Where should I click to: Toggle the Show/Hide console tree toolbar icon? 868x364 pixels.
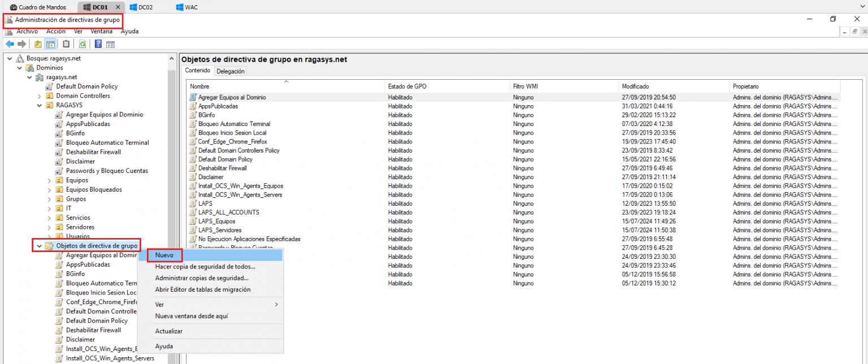50,44
